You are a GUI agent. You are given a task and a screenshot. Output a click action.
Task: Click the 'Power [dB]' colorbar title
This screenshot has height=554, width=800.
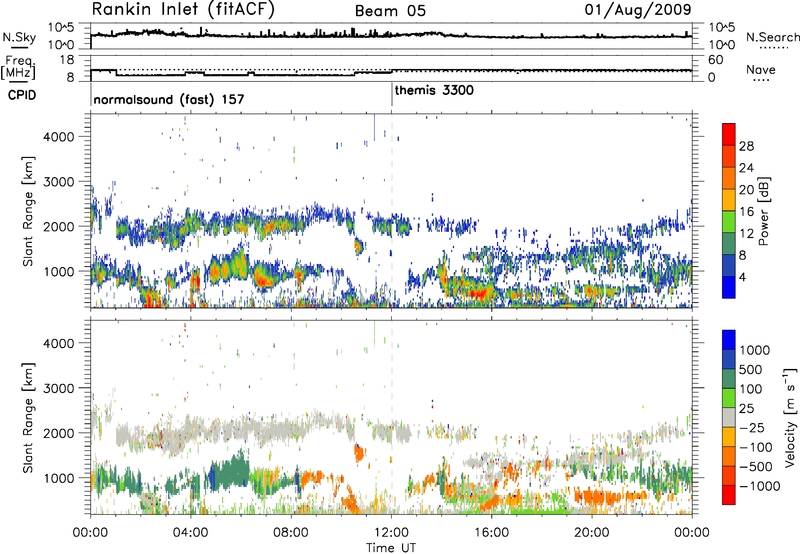pyautogui.click(x=763, y=211)
